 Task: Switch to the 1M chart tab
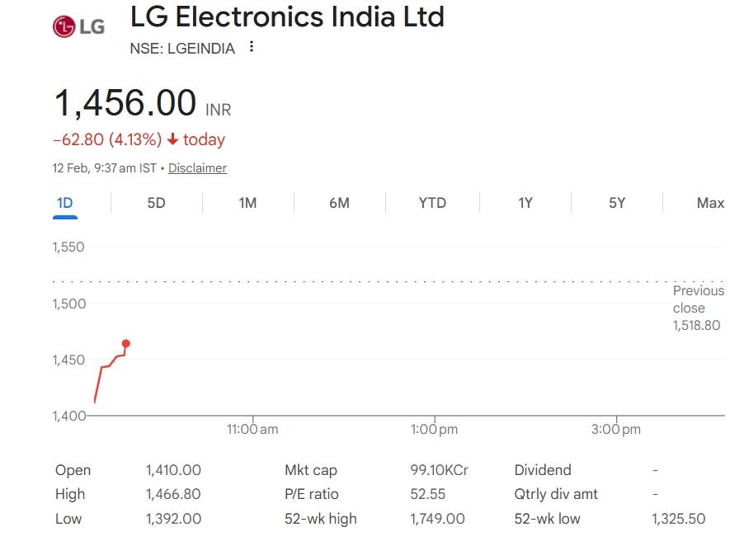tap(247, 203)
